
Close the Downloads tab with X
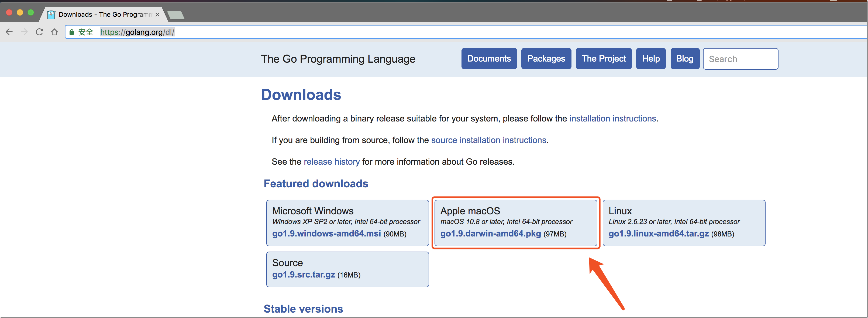(x=157, y=15)
